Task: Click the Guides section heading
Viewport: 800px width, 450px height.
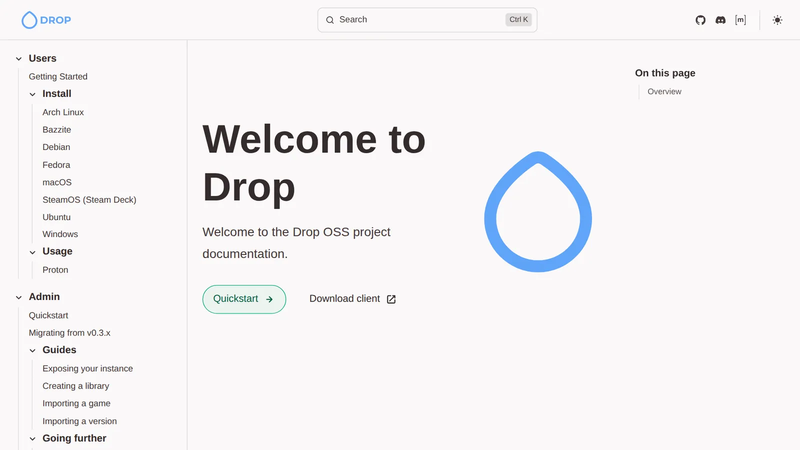Action: 59,350
